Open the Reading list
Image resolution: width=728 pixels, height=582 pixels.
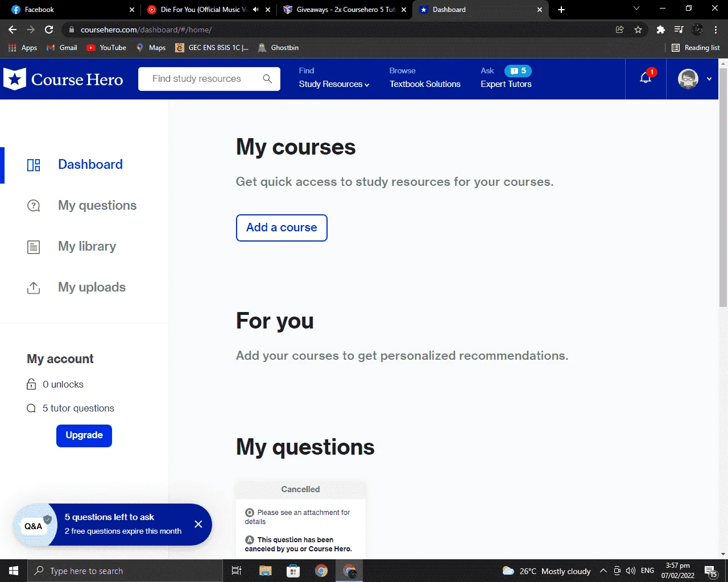[696, 48]
